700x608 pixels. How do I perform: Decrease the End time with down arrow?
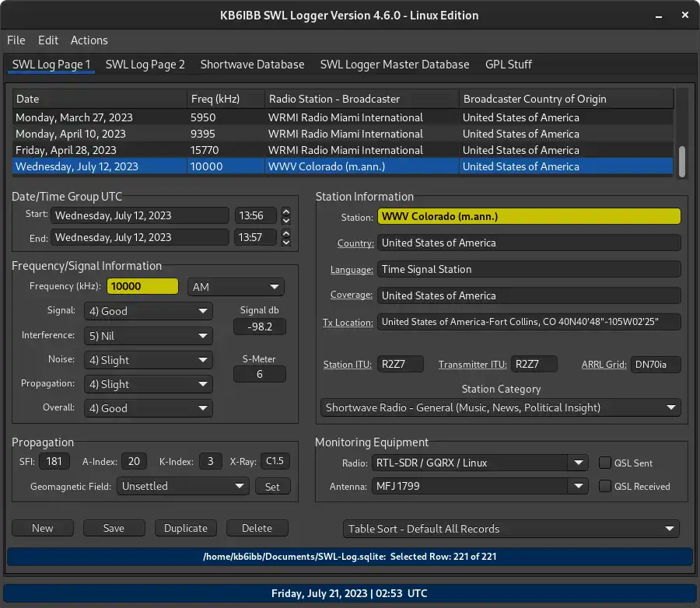286,242
